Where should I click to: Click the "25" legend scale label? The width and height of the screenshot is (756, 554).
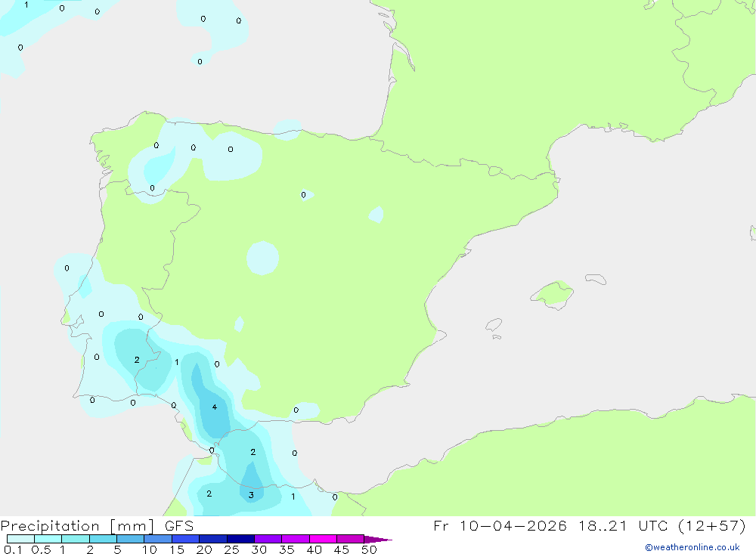(x=232, y=549)
